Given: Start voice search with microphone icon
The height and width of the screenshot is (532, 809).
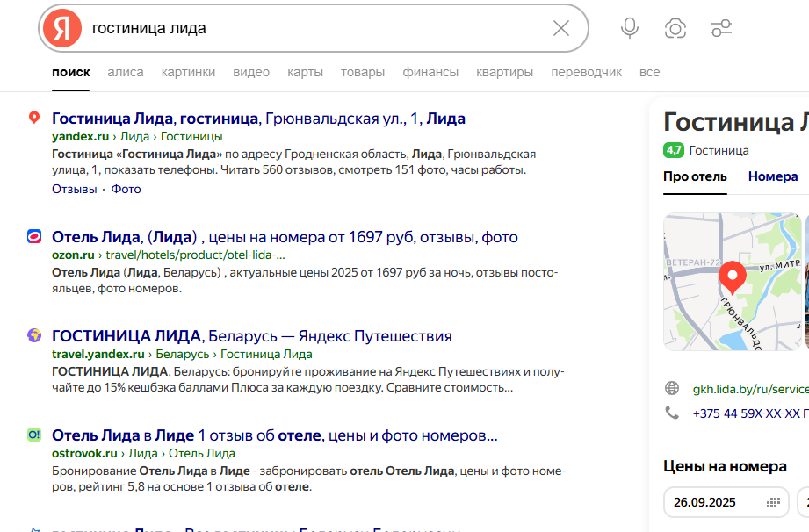Looking at the screenshot, I should point(629,28).
